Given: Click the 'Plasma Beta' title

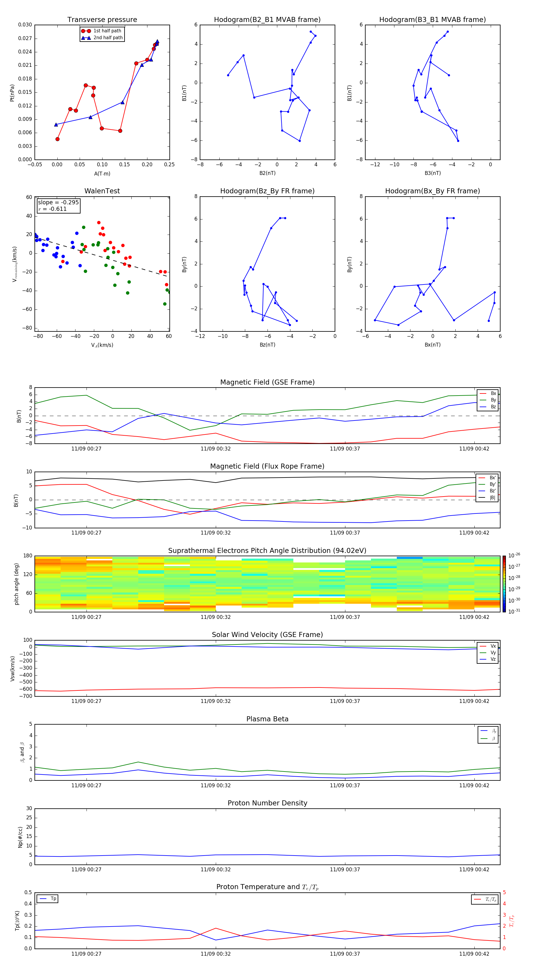Looking at the screenshot, I should click(x=267, y=719).
